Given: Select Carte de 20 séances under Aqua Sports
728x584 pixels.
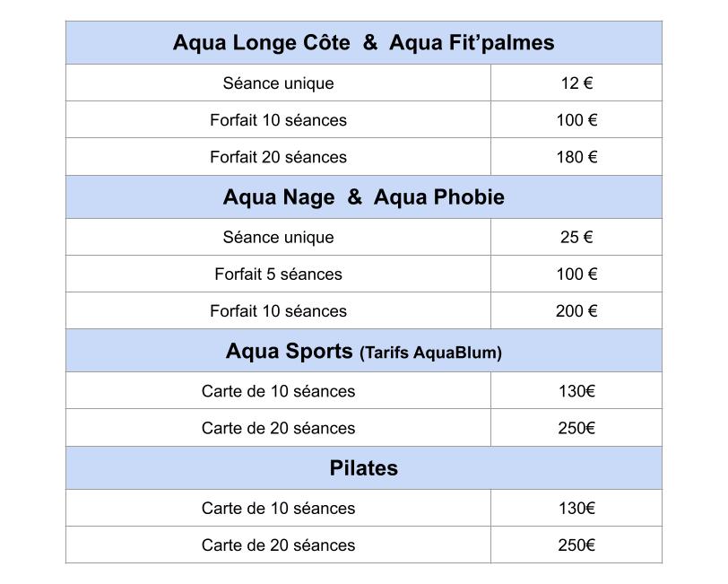Looking at the screenshot, I should [278, 428].
